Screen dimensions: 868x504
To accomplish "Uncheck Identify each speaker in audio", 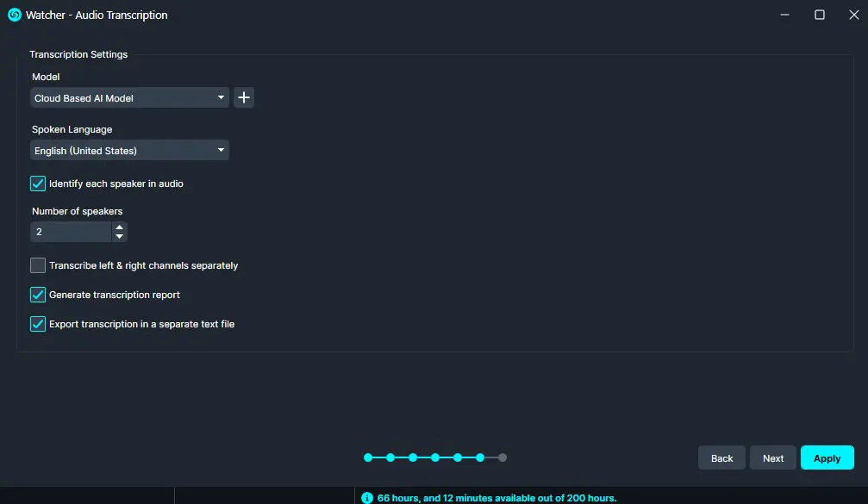I will click(x=38, y=184).
